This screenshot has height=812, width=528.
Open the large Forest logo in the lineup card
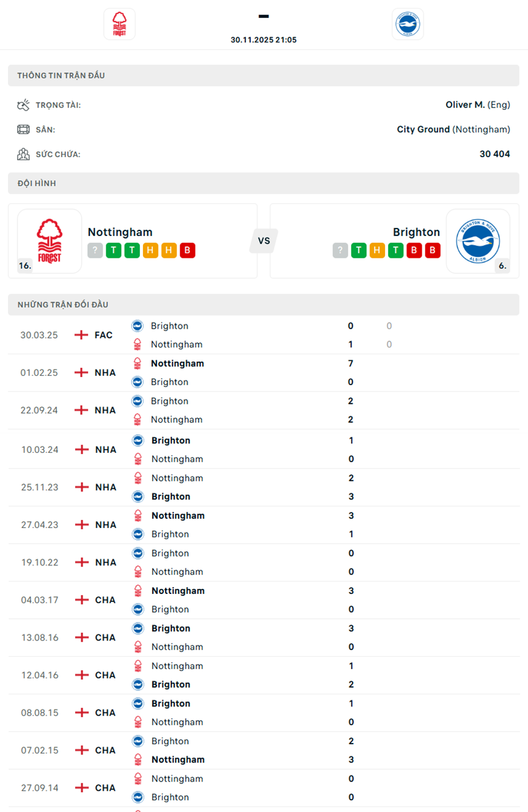click(x=49, y=240)
